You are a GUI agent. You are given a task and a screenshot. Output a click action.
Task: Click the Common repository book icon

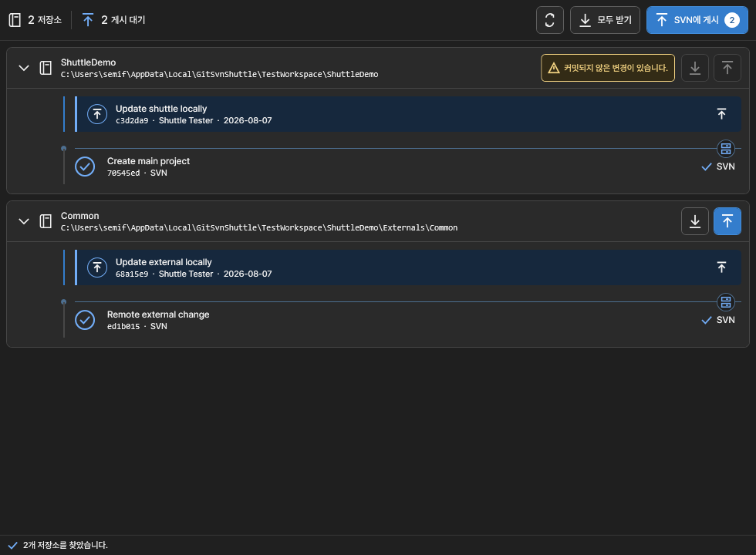(x=46, y=222)
